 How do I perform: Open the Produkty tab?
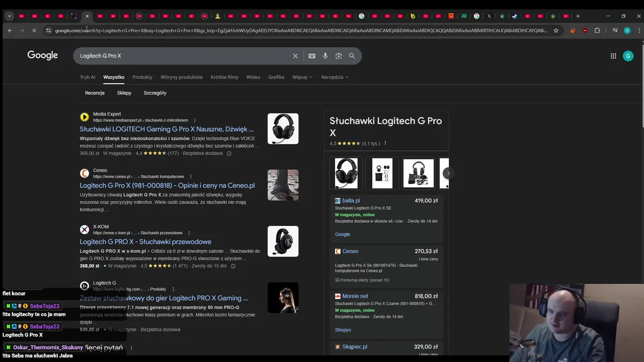coord(142,77)
